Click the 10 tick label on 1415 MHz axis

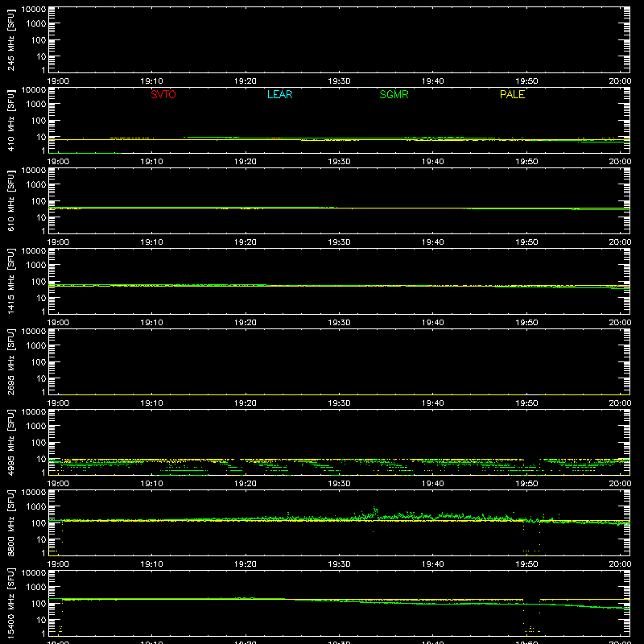(x=41, y=298)
